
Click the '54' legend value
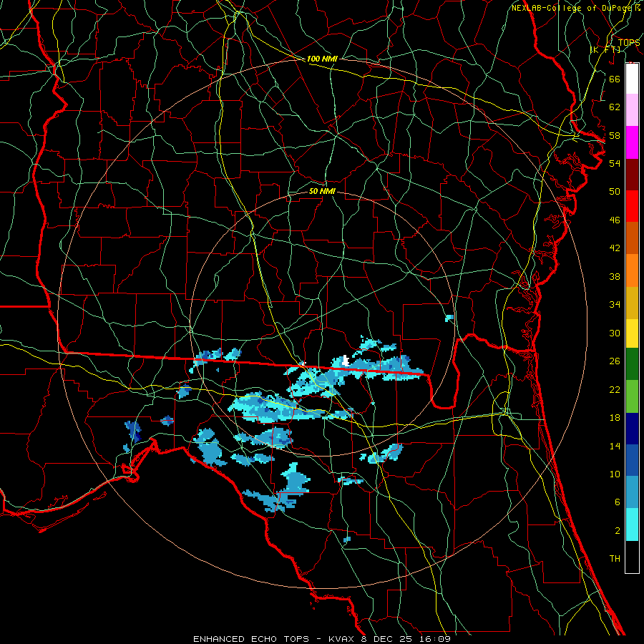coord(615,163)
